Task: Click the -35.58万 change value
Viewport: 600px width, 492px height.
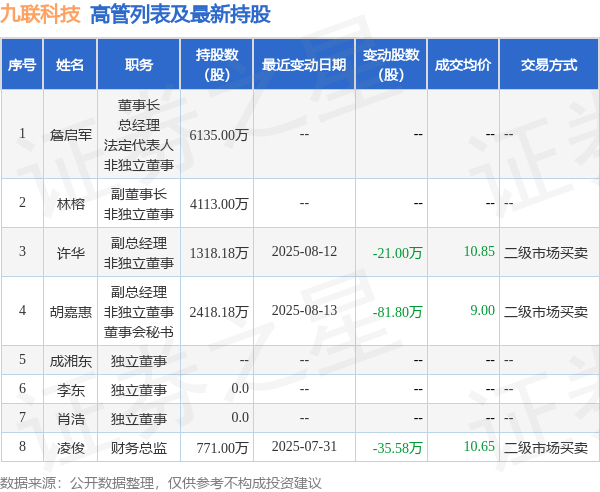Action: (398, 448)
